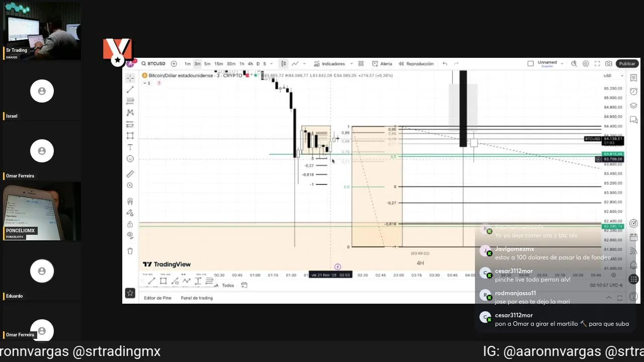Expand the Unnamed layout dropdown

tap(562, 64)
